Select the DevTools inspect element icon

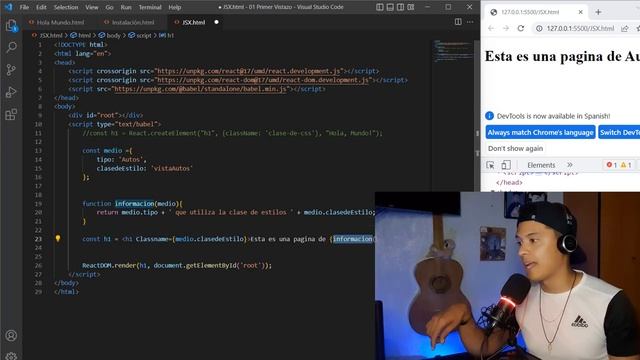[x=490, y=165]
